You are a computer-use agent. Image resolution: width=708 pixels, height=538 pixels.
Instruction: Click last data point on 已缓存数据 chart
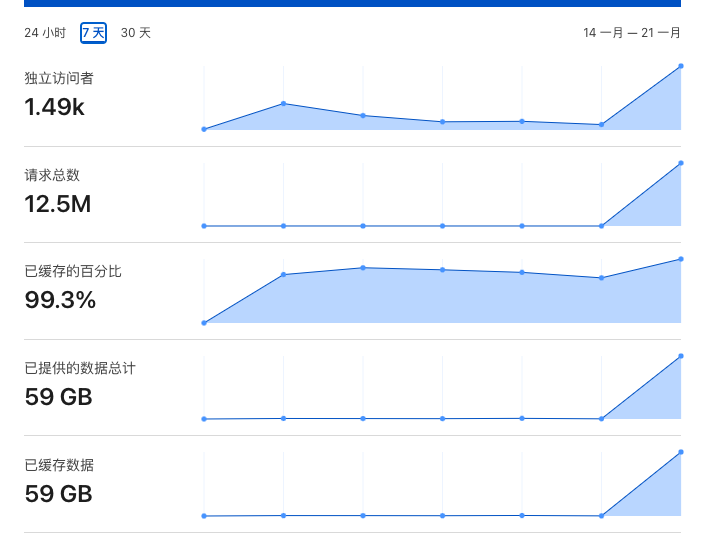coord(681,452)
